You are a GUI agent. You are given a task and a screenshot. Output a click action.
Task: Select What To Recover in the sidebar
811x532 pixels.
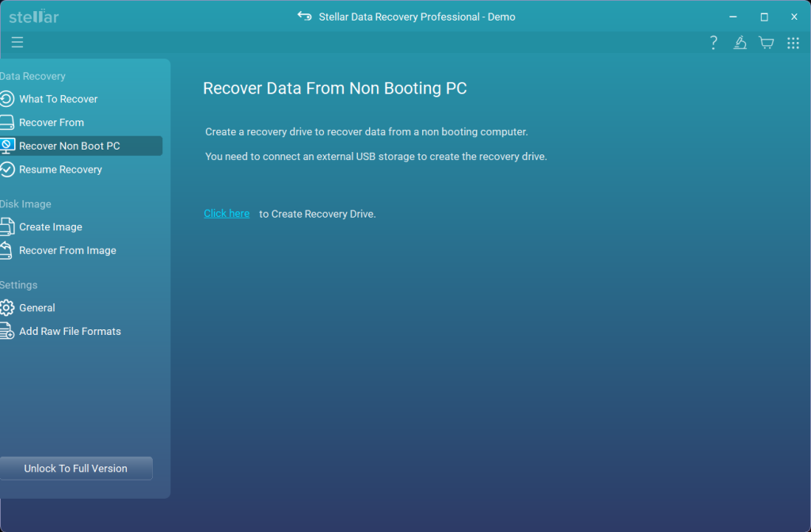pyautogui.click(x=59, y=99)
